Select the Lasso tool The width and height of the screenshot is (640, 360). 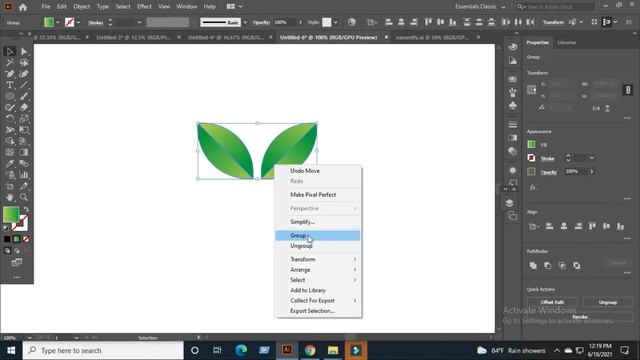point(24,62)
